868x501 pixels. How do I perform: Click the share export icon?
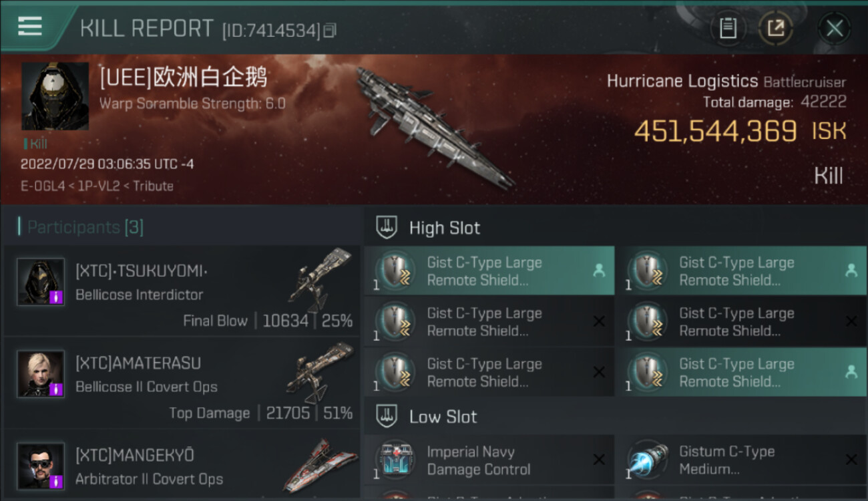(775, 28)
